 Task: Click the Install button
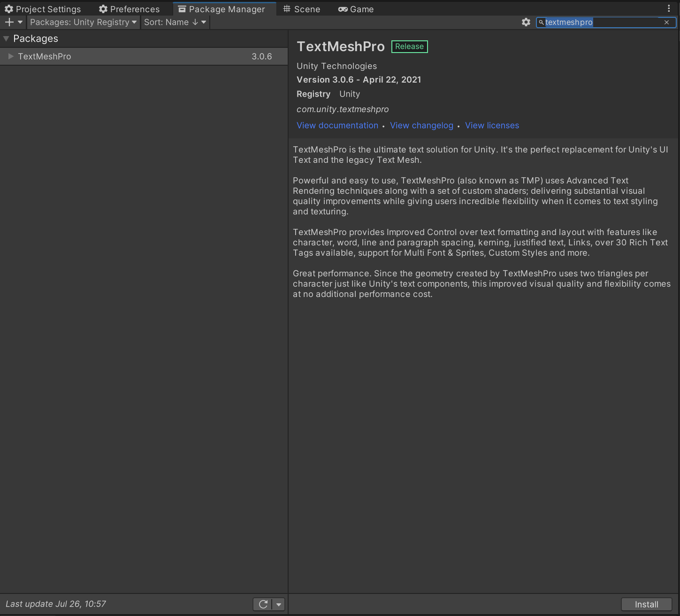[x=646, y=604]
